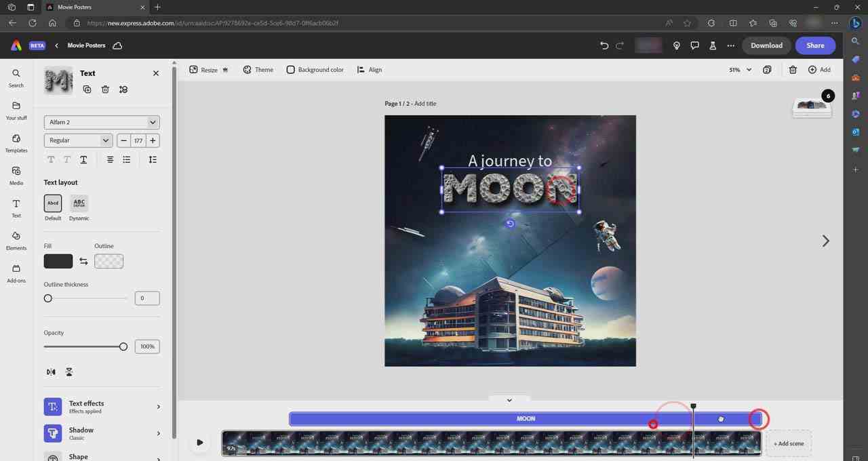Open the Templates panel in the left sidebar
Image resolution: width=868 pixels, height=461 pixels.
(x=16, y=144)
